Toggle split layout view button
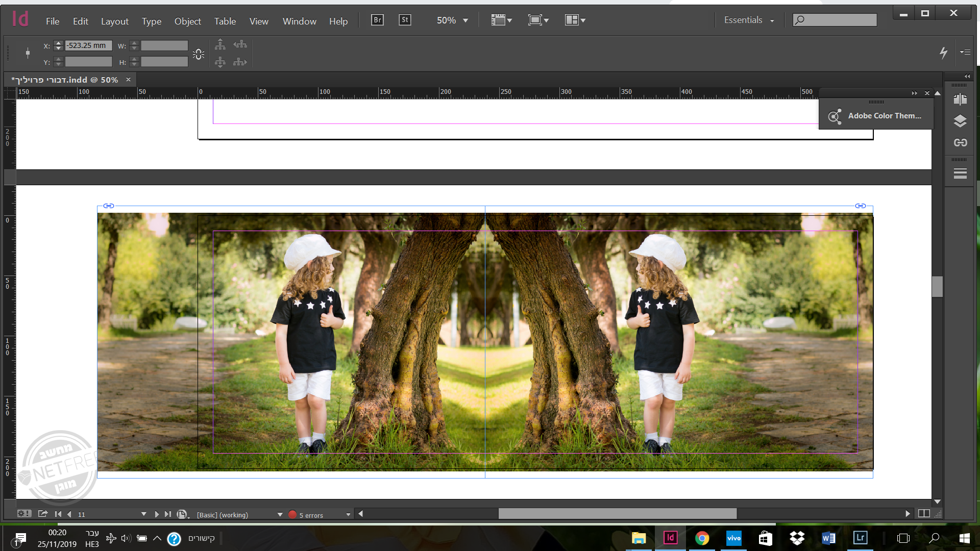This screenshot has width=980, height=551. pos(923,514)
